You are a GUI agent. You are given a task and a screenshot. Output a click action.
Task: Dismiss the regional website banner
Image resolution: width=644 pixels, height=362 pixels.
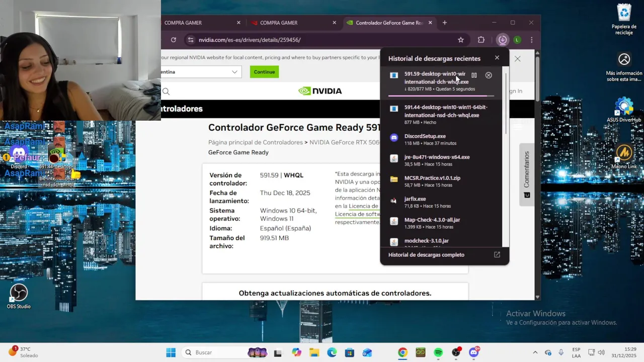[x=517, y=59]
